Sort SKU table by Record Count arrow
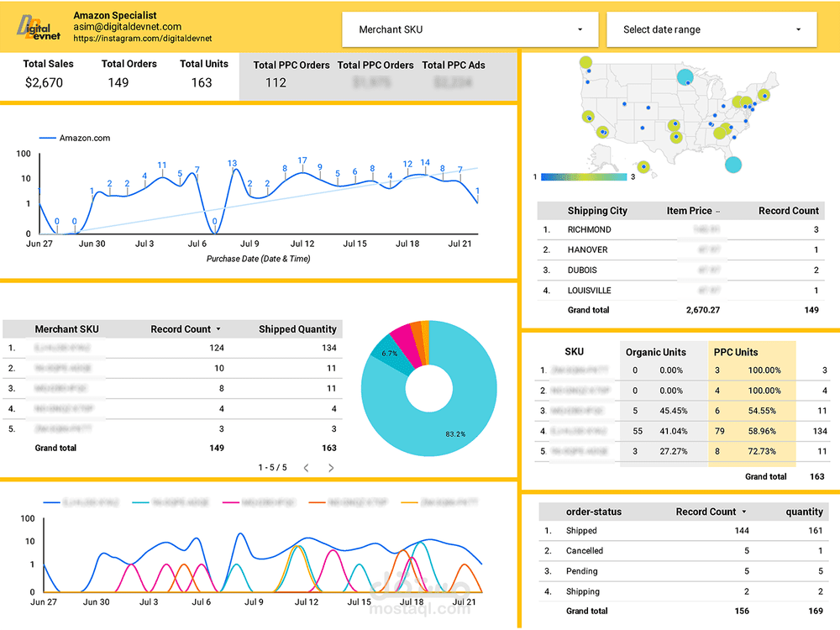 pos(218,329)
